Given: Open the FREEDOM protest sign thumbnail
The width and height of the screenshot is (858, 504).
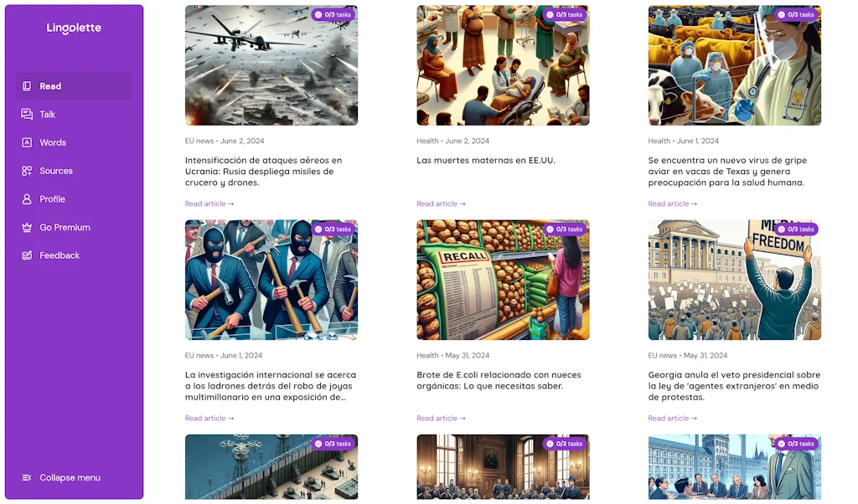Looking at the screenshot, I should point(734,280).
